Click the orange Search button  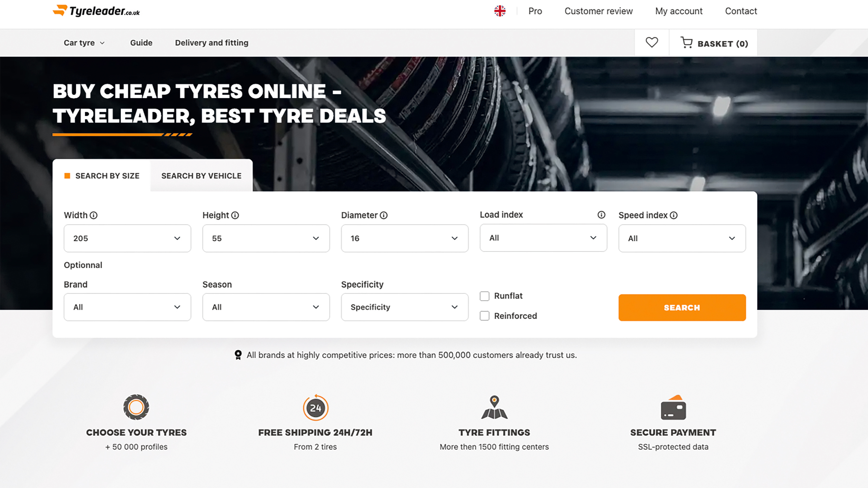click(x=682, y=307)
